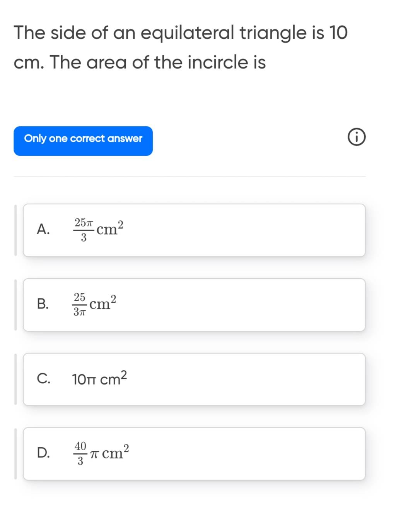Click the letter 'B.' option label
The height and width of the screenshot is (532, 396).
point(43,304)
